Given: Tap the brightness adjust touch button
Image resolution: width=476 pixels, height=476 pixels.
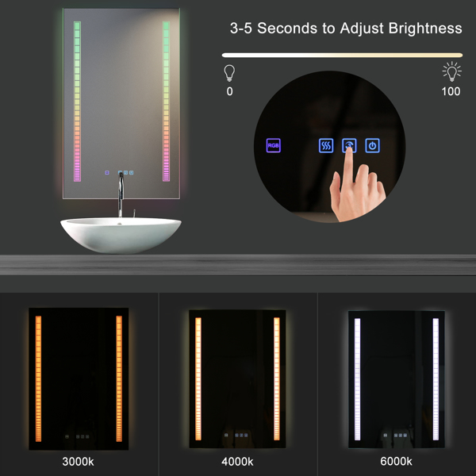Looking at the screenshot, I should (x=349, y=145).
